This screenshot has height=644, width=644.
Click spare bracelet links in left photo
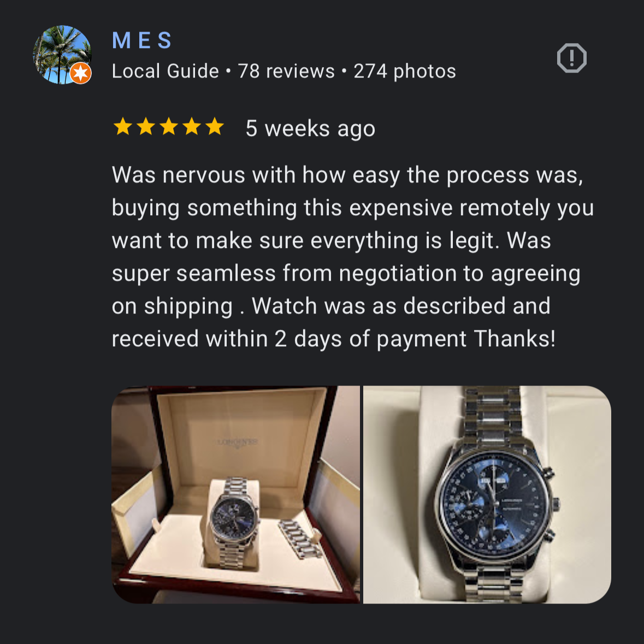(x=299, y=539)
